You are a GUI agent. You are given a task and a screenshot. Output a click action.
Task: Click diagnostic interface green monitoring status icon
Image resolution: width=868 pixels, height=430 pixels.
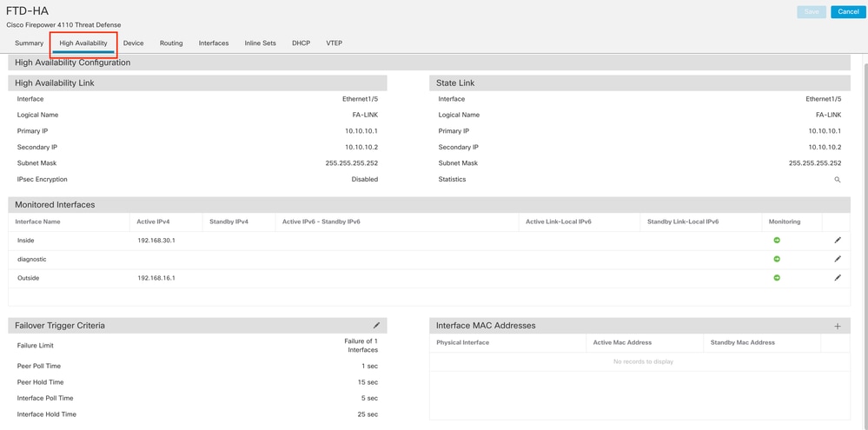click(777, 259)
